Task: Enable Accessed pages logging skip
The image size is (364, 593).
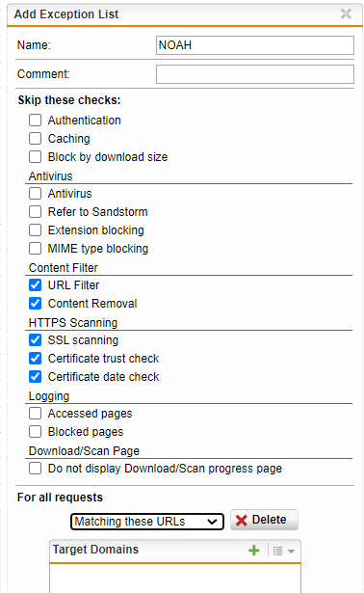Action: [x=35, y=414]
